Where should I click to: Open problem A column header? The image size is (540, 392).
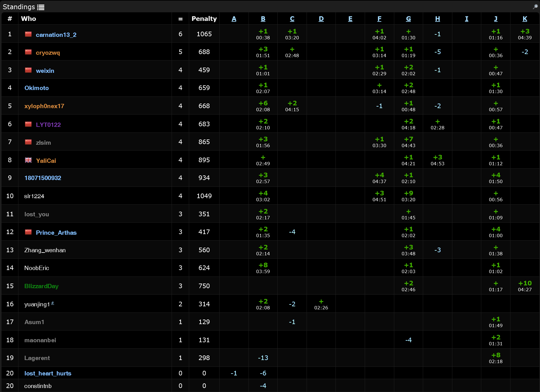[x=234, y=19]
